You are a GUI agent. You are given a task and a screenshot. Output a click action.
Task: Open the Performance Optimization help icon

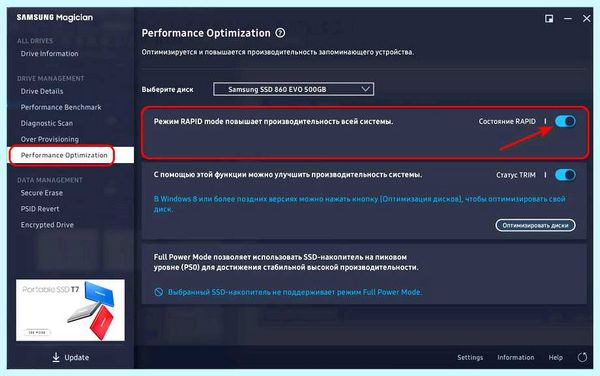(x=280, y=33)
